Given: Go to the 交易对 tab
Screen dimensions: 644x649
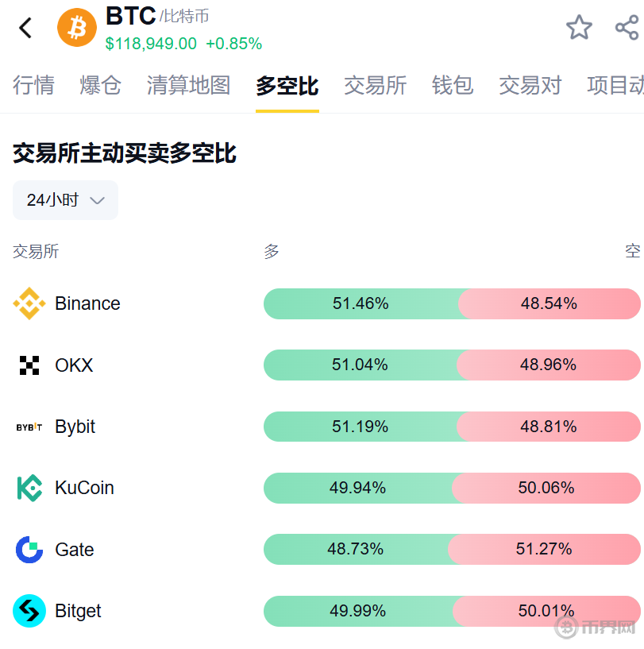Looking at the screenshot, I should pos(530,86).
